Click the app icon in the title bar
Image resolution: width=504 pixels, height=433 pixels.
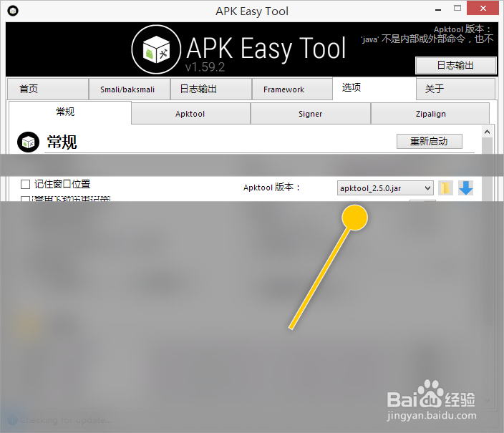13,11
